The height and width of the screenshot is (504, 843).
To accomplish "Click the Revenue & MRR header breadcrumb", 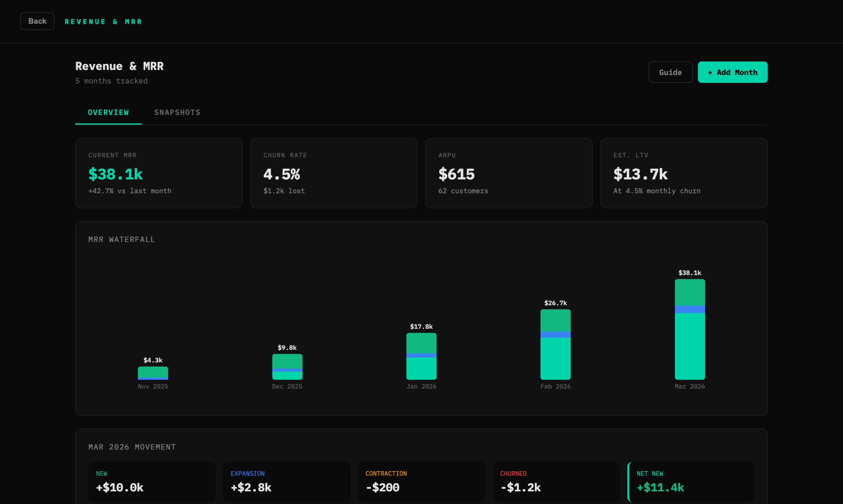I will [103, 22].
